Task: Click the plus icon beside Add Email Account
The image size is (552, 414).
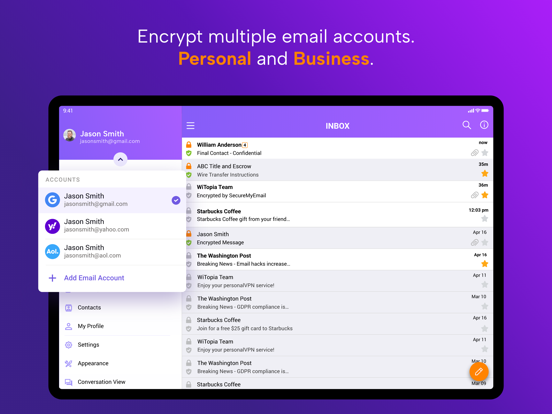Action: (x=52, y=278)
